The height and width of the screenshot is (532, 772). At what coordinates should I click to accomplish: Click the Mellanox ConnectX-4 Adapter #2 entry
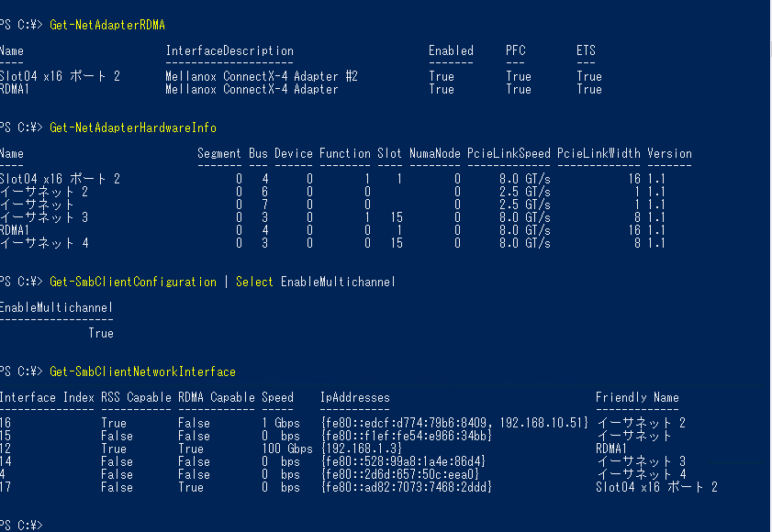tap(262, 76)
